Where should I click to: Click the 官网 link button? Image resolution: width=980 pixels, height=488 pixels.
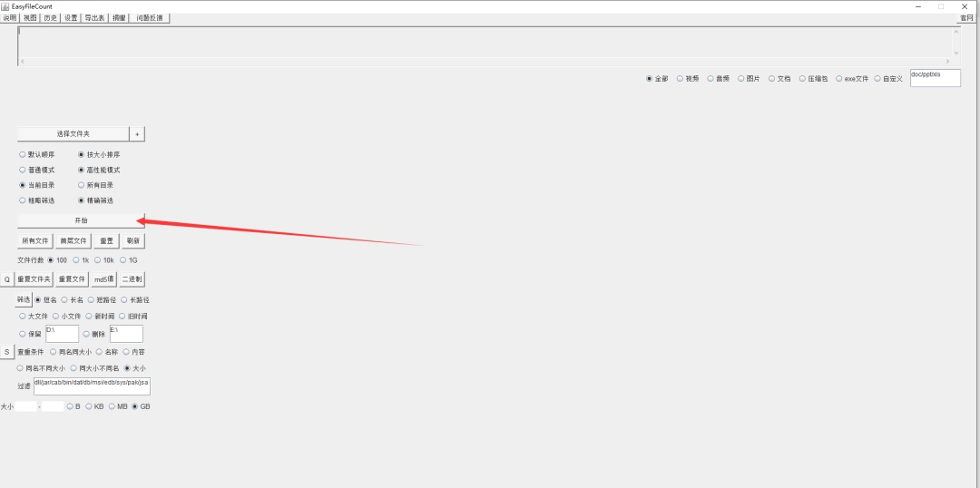[966, 18]
